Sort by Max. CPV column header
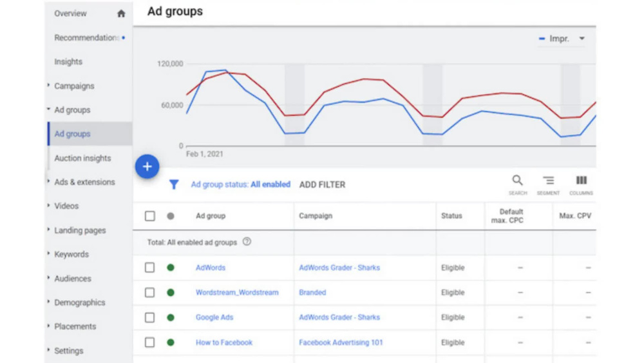 click(575, 216)
